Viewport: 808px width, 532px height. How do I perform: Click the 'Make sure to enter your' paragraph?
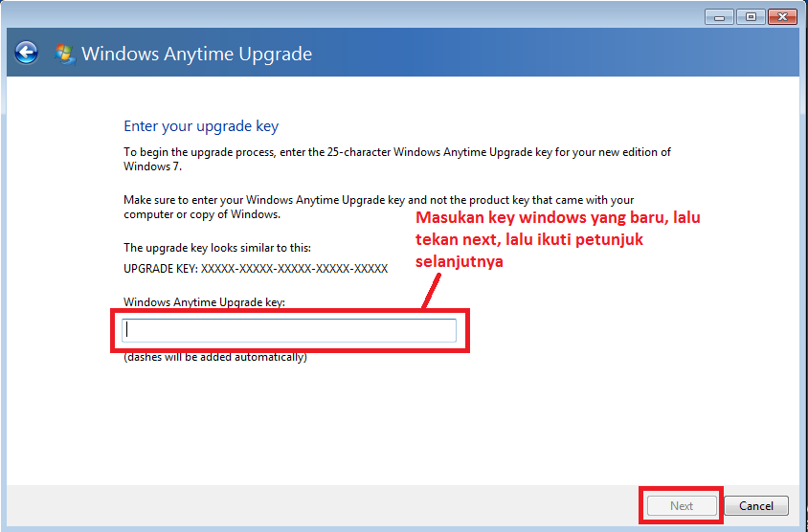[379, 207]
